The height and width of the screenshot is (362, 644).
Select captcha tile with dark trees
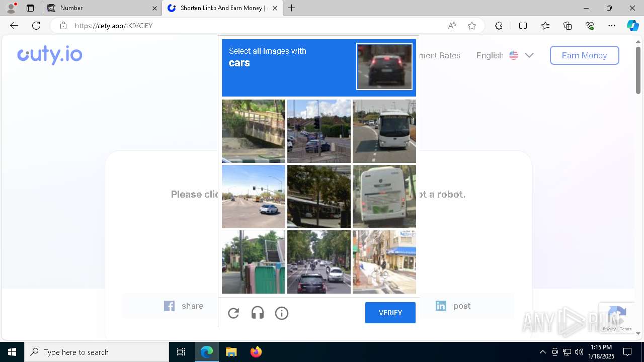pos(319,197)
